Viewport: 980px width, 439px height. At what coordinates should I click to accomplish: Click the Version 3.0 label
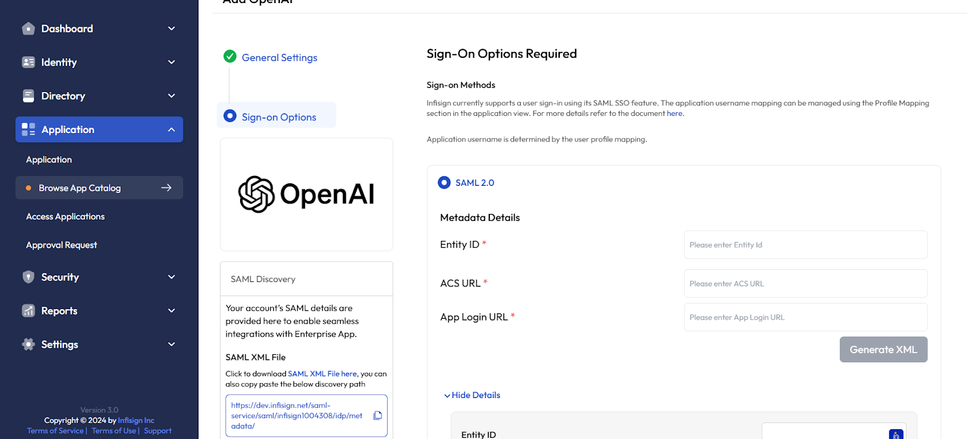[99, 410]
